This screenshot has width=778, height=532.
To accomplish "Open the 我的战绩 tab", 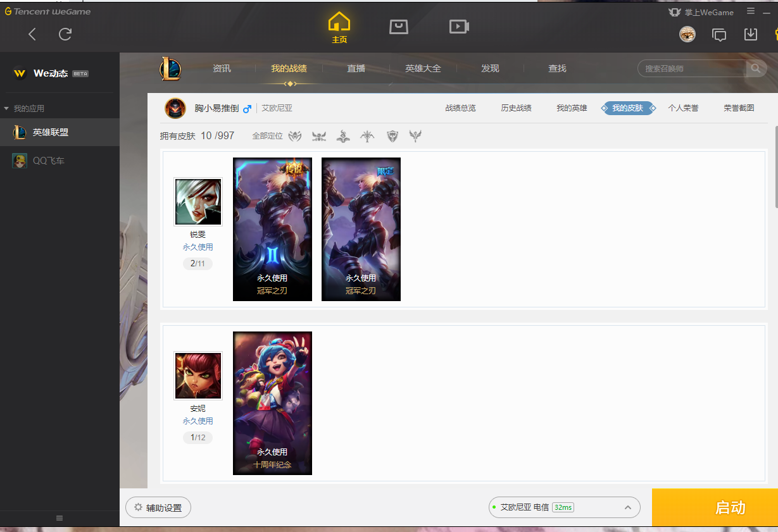I will [x=289, y=68].
